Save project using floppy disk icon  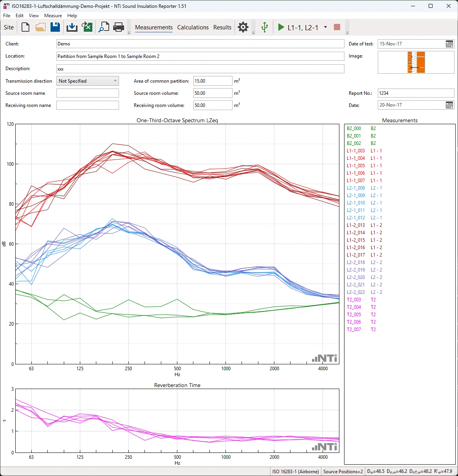pos(55,27)
